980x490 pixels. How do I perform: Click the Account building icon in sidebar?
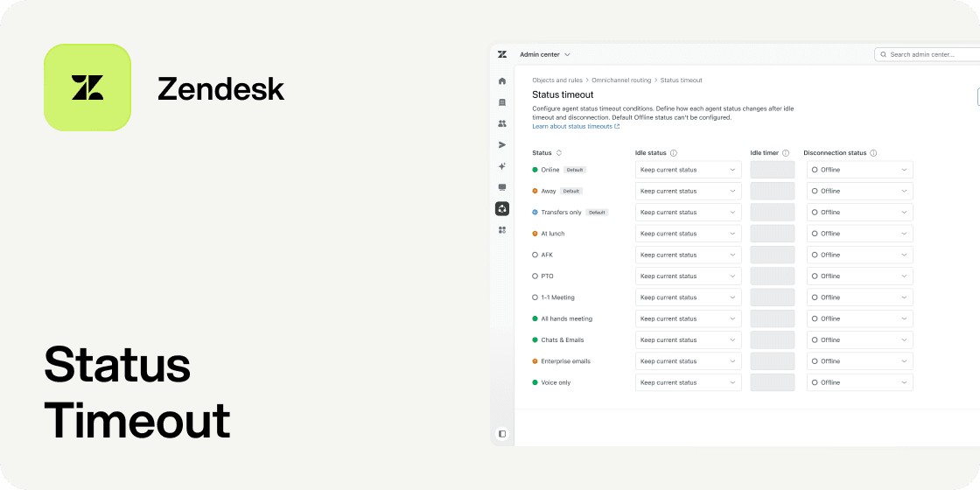502,102
